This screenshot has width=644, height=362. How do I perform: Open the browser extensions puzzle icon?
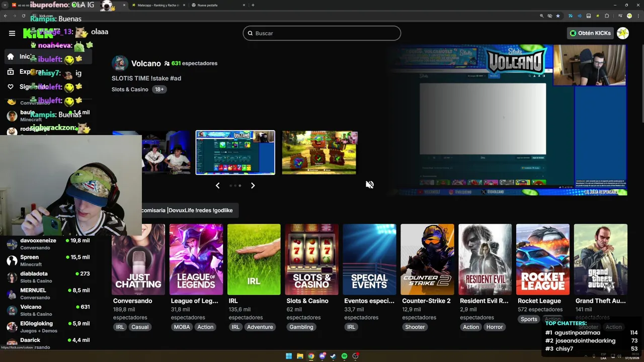click(x=607, y=16)
